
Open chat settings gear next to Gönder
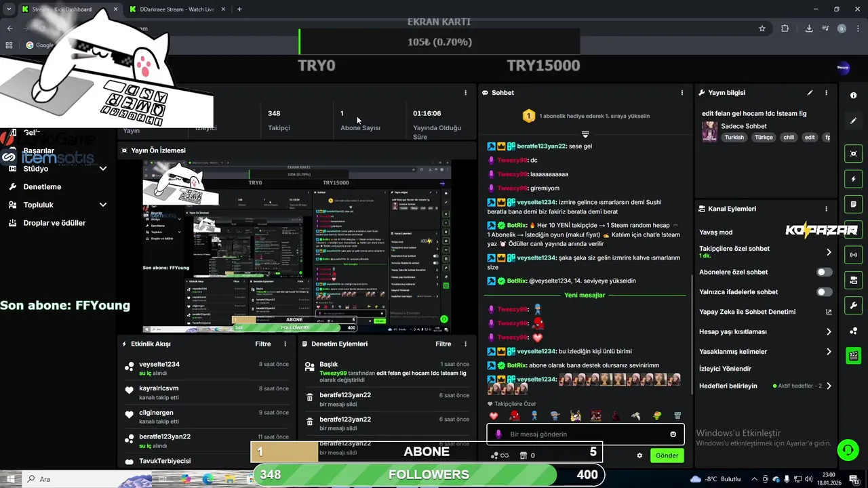click(639, 455)
